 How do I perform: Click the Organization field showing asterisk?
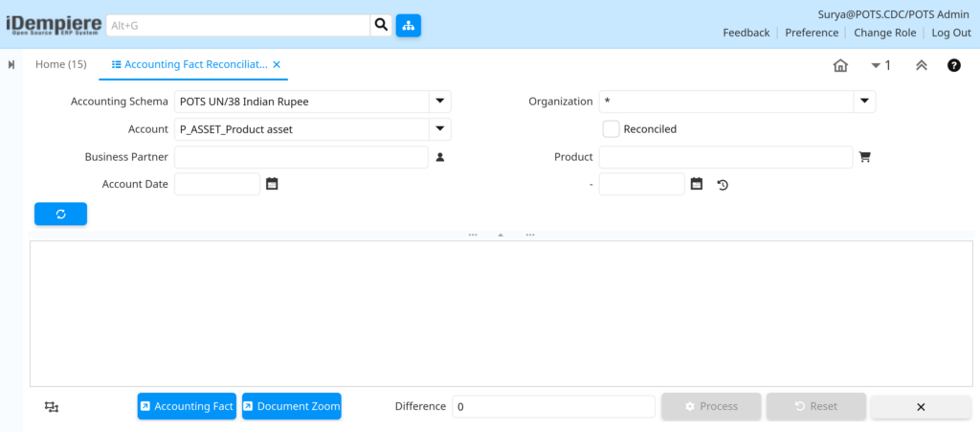727,102
